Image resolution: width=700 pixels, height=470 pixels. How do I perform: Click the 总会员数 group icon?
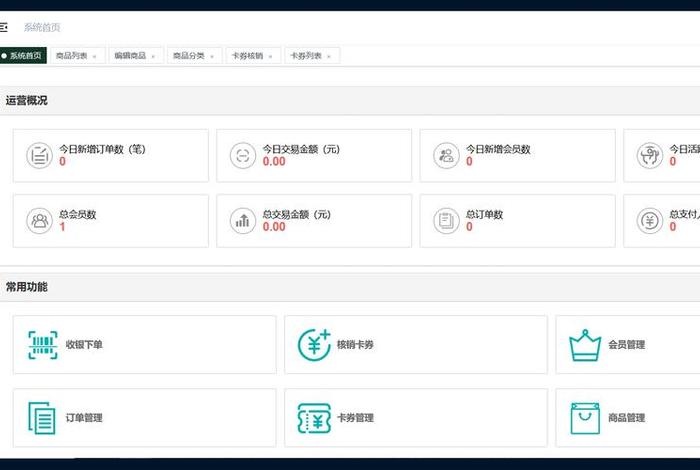point(39,220)
